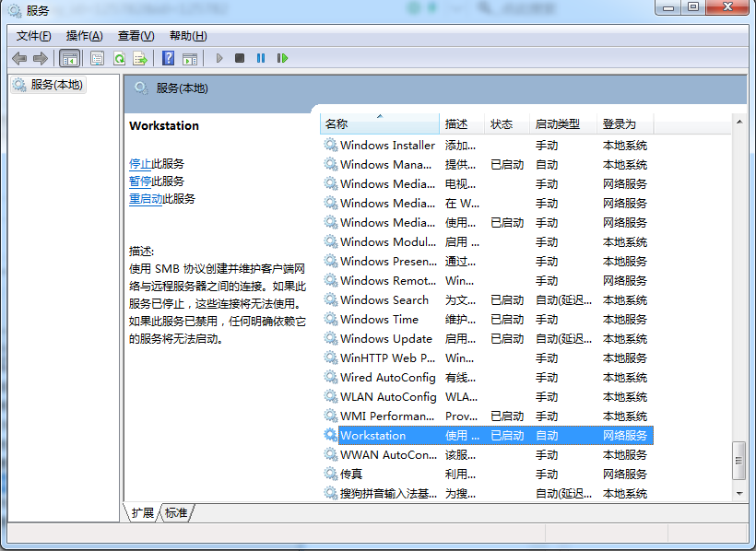The height and width of the screenshot is (551, 756).
Task: Click the list scrollbar down arrow
Action: (x=738, y=493)
